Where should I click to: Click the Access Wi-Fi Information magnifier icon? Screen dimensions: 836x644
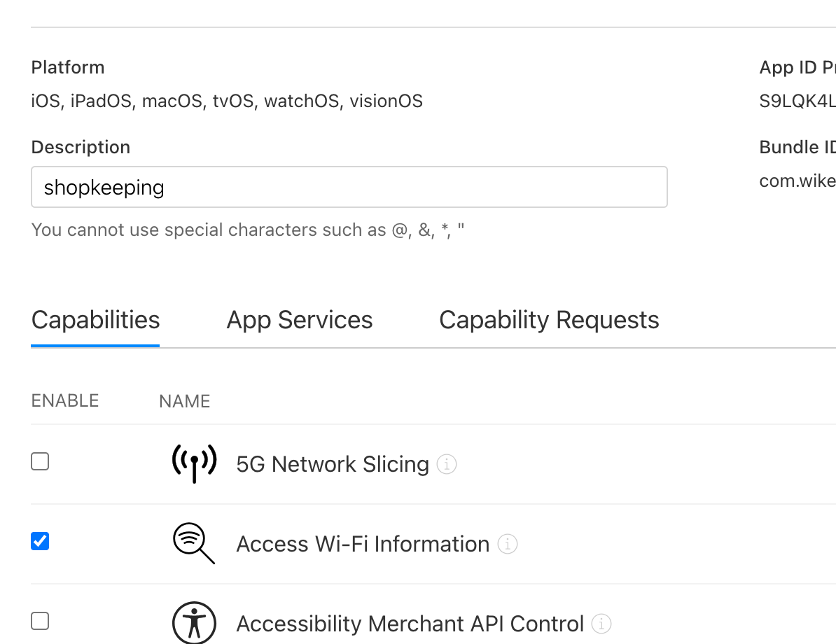point(194,543)
